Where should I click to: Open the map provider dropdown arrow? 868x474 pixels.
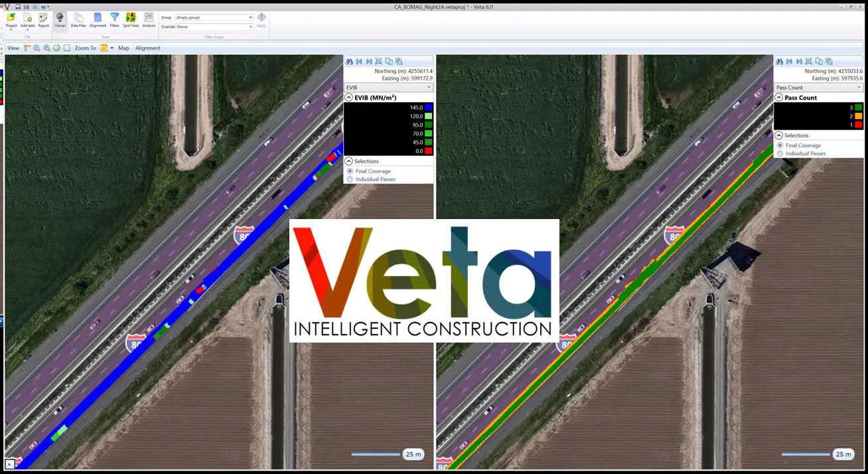(x=112, y=48)
